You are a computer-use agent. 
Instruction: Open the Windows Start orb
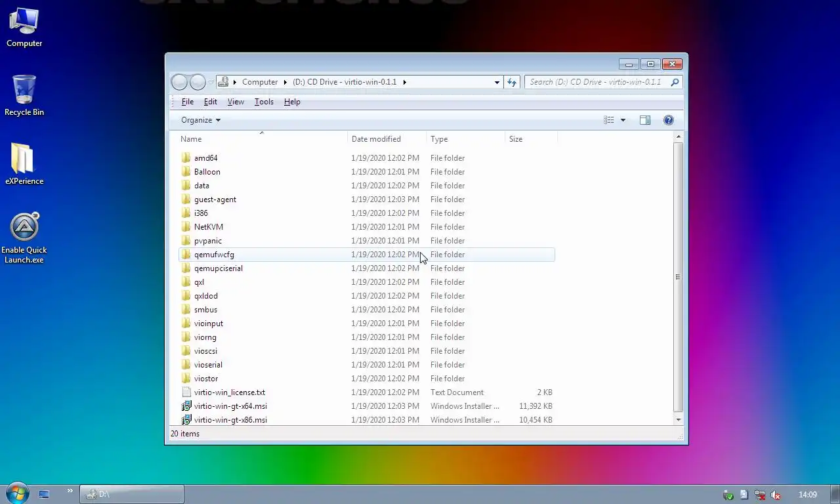click(x=16, y=493)
